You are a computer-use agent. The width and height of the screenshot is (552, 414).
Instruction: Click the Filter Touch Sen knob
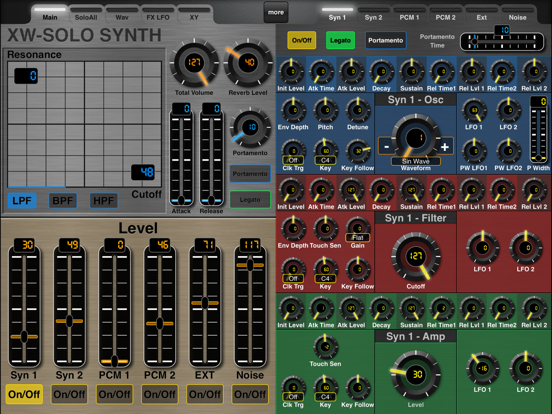(325, 229)
